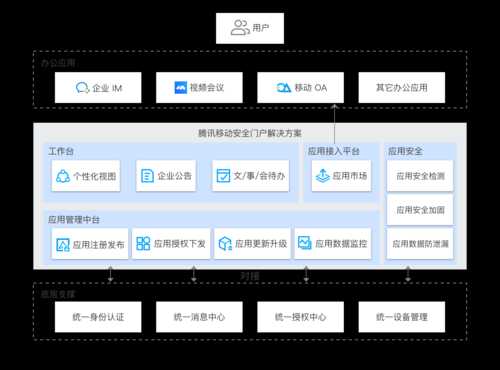Select the 统一消息中心 box
The width and height of the screenshot is (500, 370).
click(x=199, y=317)
